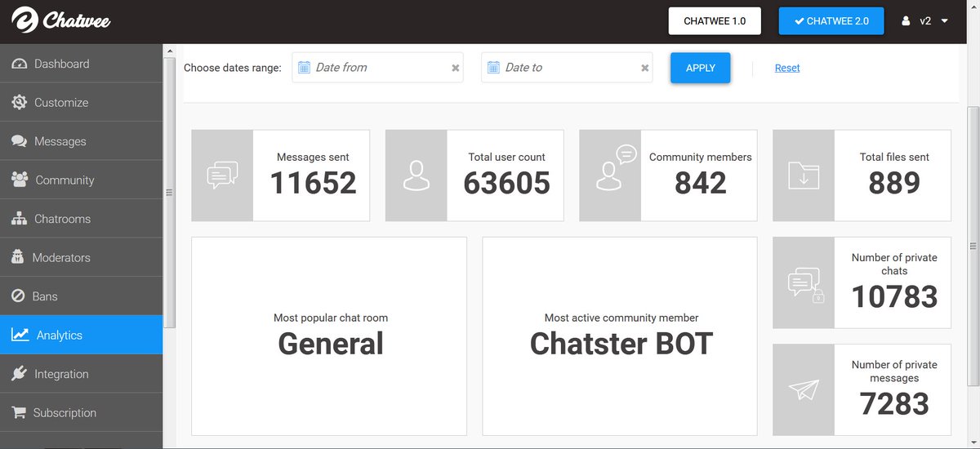Click the Total user count person icon
The height and width of the screenshot is (449, 980).
coord(416,176)
